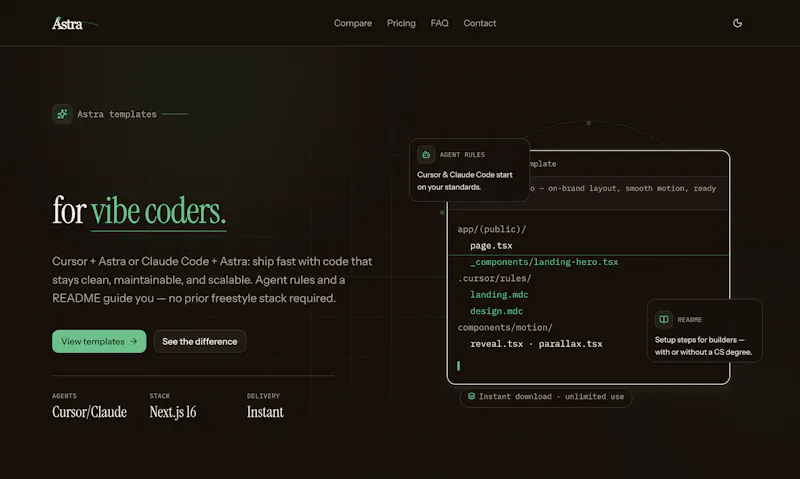This screenshot has height=479, width=800.
Task: Open the Compare nav link
Action: pyautogui.click(x=353, y=23)
